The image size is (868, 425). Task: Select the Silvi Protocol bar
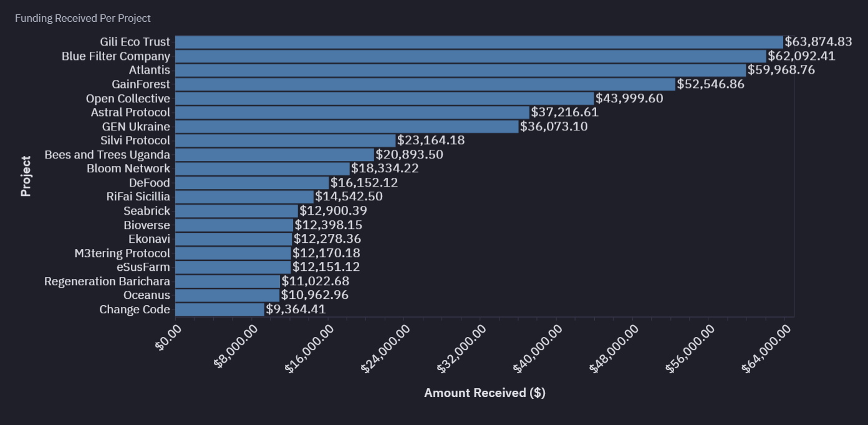coord(285,140)
